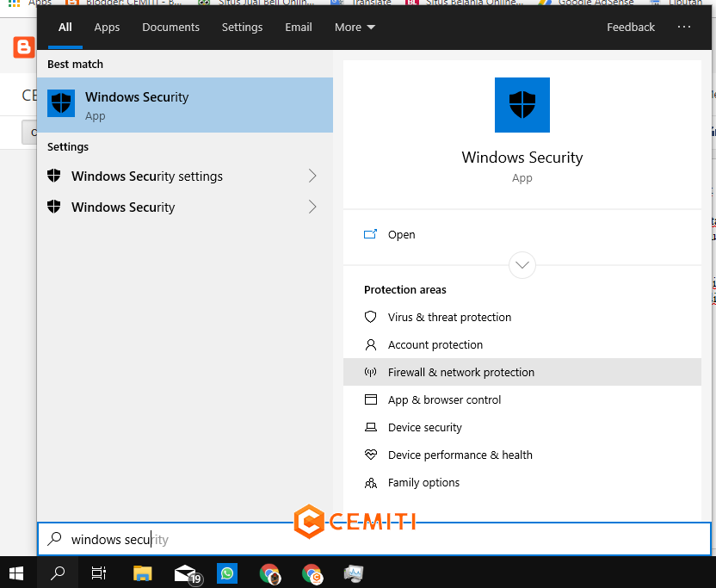Image resolution: width=716 pixels, height=588 pixels.
Task: Open the first Chrome taskbar icon
Action: [269, 573]
